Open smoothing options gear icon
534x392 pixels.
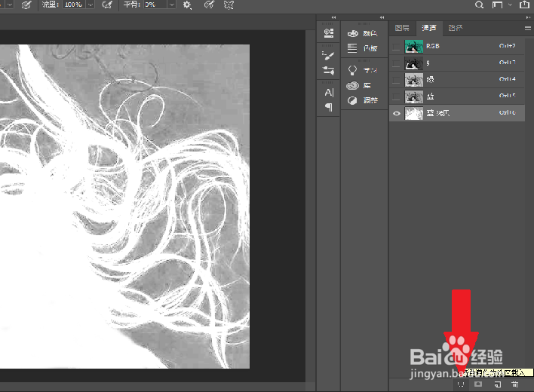click(187, 5)
